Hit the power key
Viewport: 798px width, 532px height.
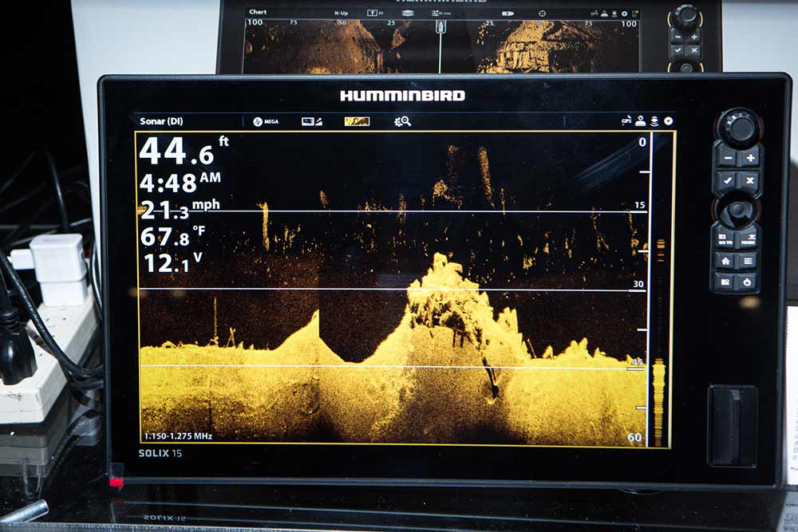[x=747, y=282]
